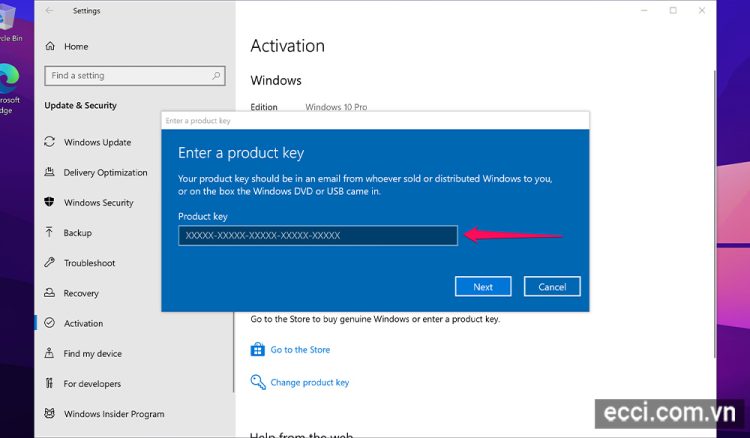Maximize the Settings window

(673, 10)
